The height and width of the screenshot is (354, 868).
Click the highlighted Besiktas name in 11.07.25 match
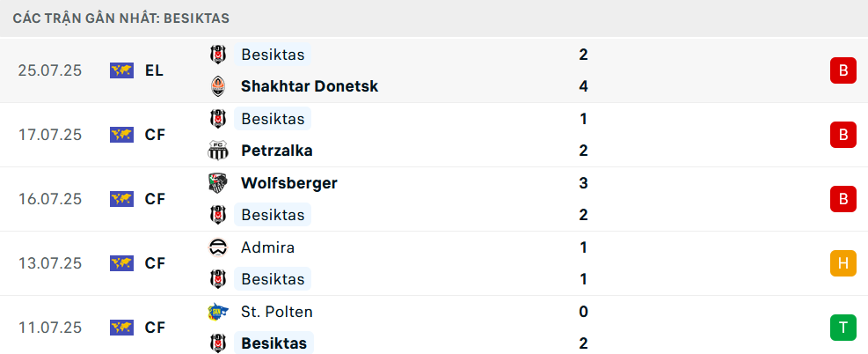(274, 343)
